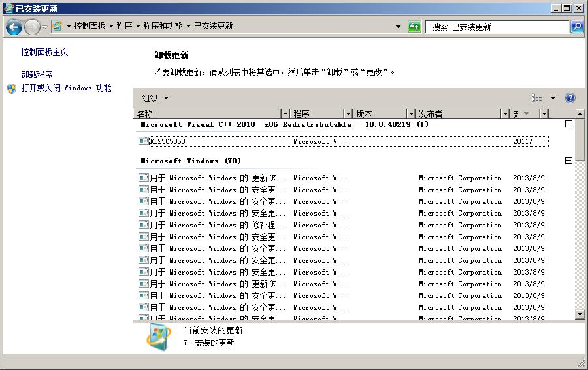Screen dimensions: 588x370
Task: Click the icon next to KB2565063 update
Action: 143,141
